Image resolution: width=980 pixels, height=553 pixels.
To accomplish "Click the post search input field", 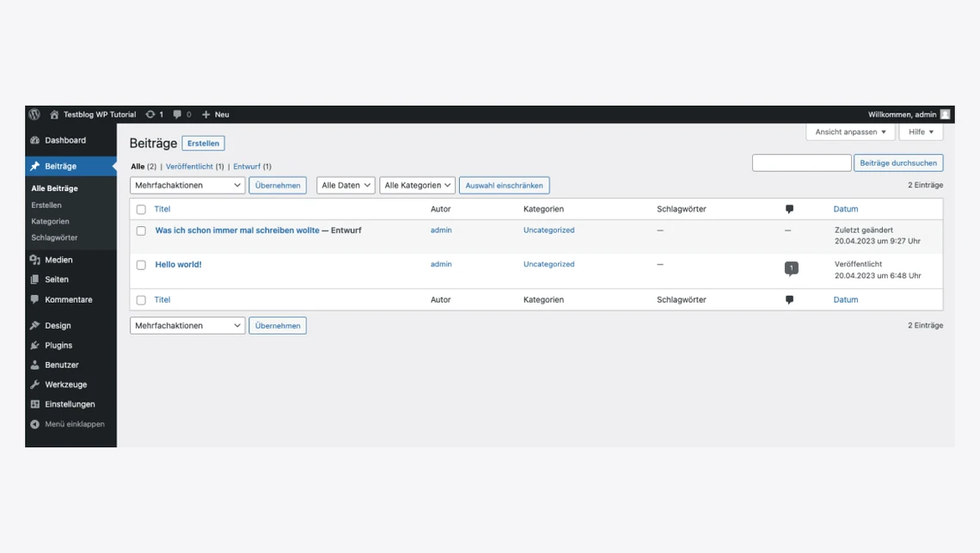I will pyautogui.click(x=801, y=163).
